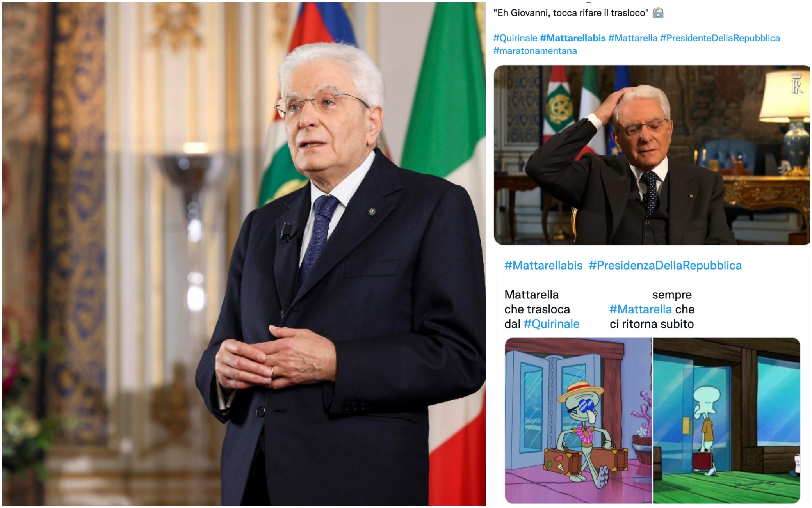Click the #Quirinale hashtag in first tweet

click(515, 38)
